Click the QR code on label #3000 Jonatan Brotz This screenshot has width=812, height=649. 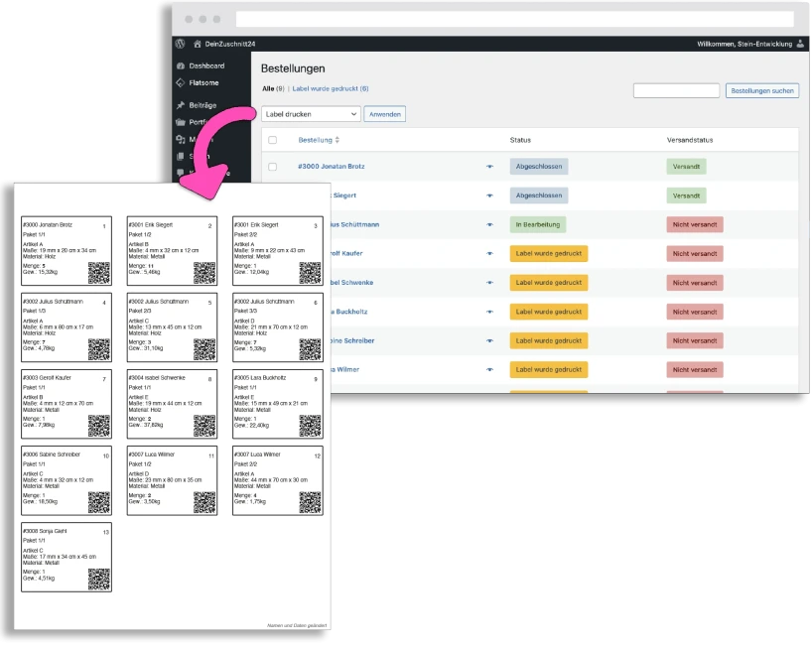coord(99,273)
